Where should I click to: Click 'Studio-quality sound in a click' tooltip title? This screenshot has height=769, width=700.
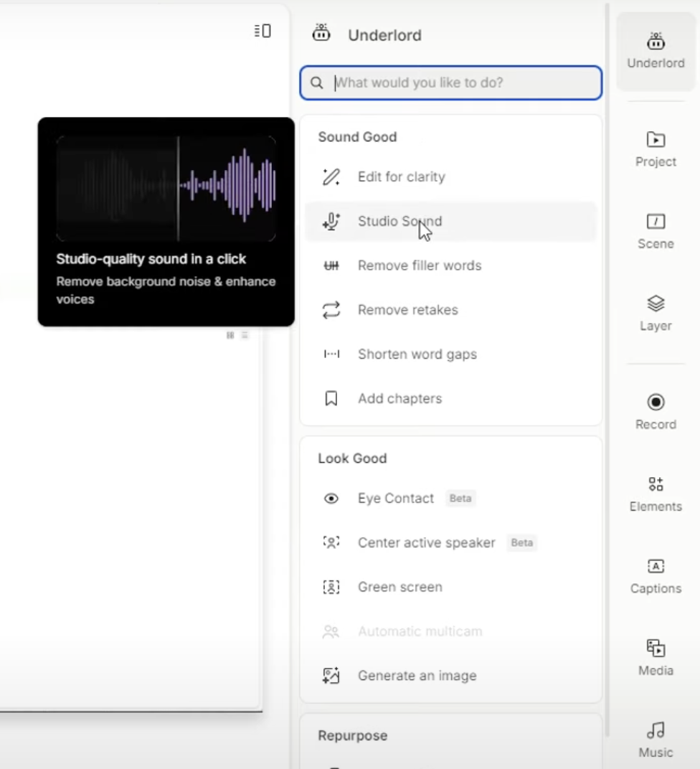point(151,258)
